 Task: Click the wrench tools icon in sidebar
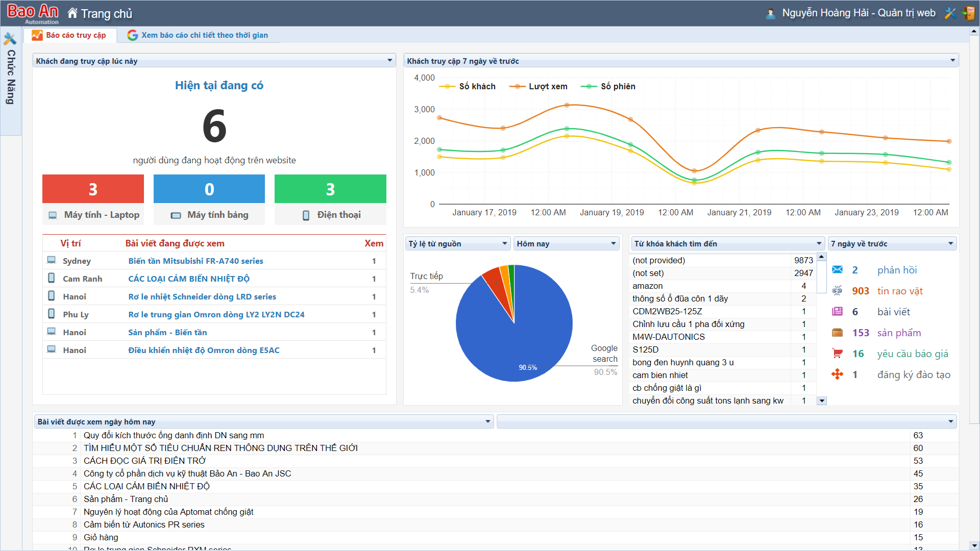[x=10, y=39]
